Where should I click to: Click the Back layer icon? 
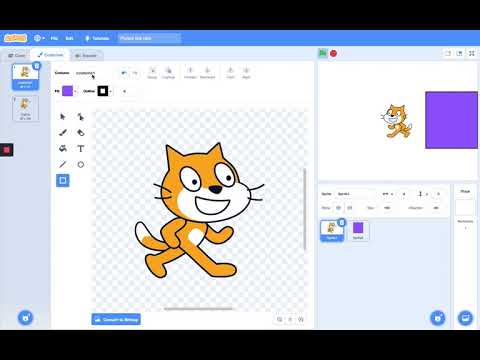pyautogui.click(x=246, y=73)
